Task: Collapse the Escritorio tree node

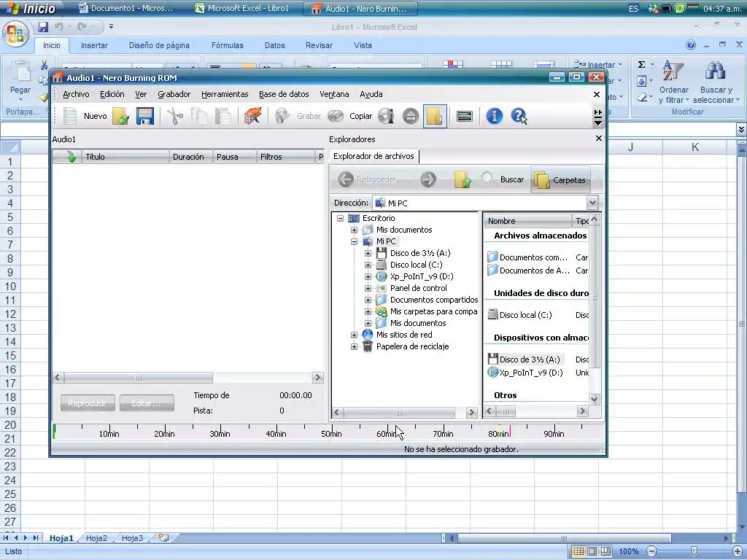Action: click(340, 218)
